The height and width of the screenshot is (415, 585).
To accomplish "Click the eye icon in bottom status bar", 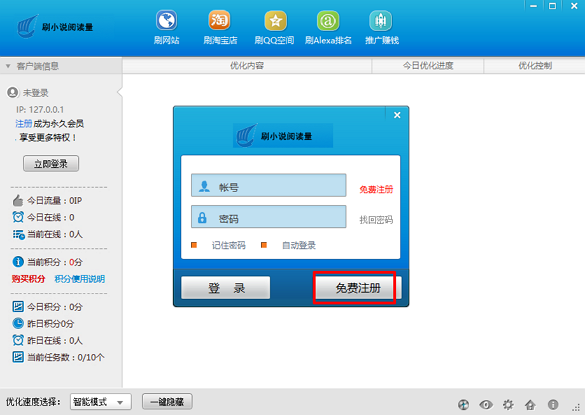I will click(486, 405).
